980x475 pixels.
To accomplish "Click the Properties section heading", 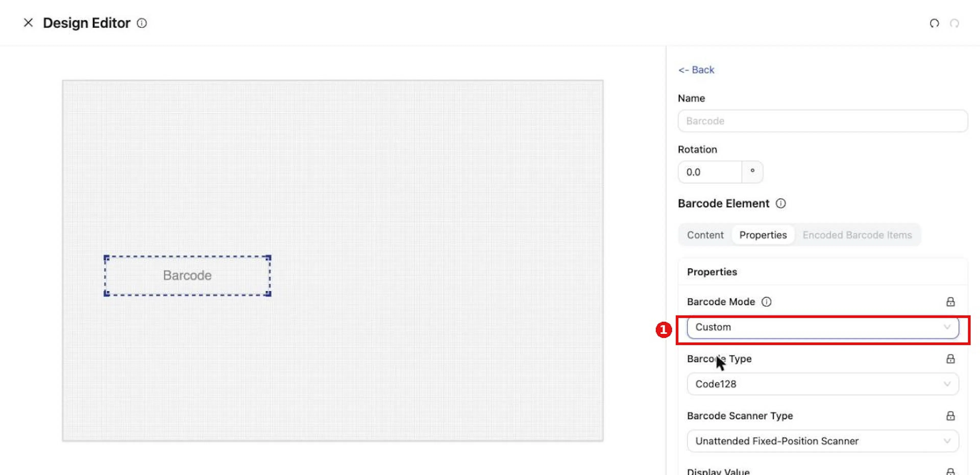I will click(712, 272).
